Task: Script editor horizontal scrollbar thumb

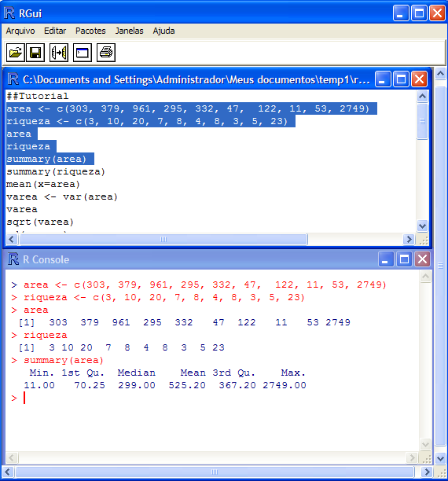Action: [x=163, y=239]
